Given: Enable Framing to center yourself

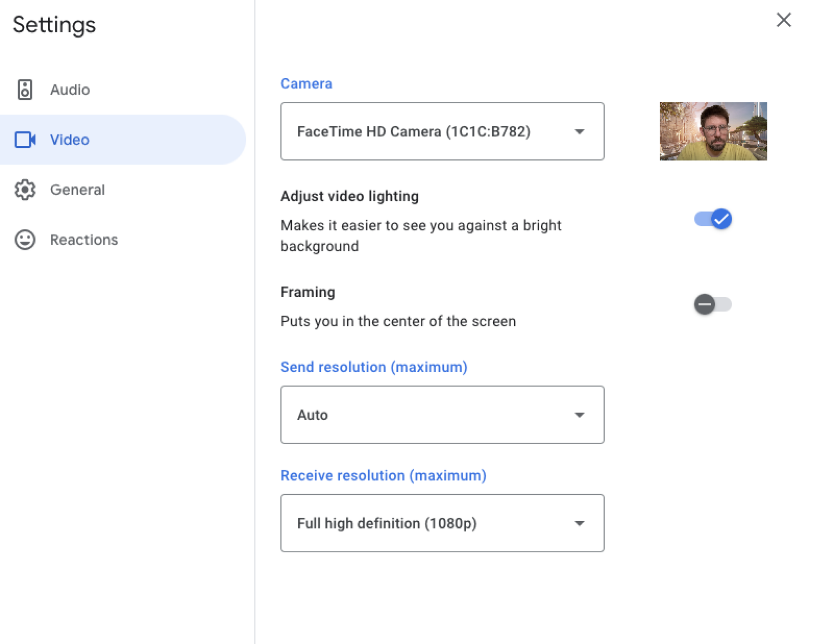Looking at the screenshot, I should (713, 304).
